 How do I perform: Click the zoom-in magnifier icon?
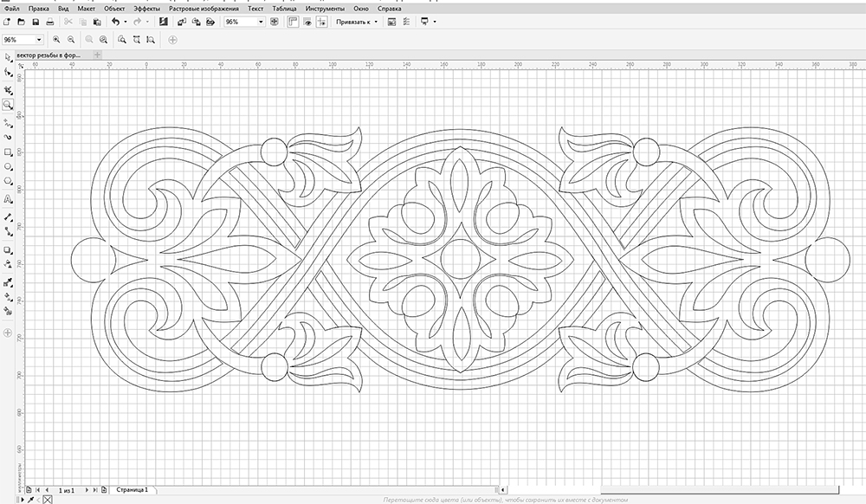click(57, 40)
